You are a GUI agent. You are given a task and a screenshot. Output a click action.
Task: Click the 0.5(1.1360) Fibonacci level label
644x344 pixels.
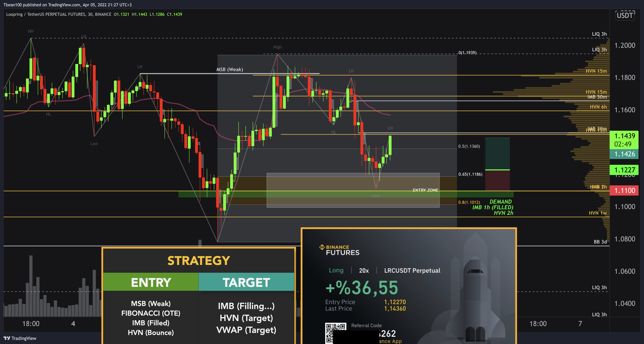click(469, 146)
